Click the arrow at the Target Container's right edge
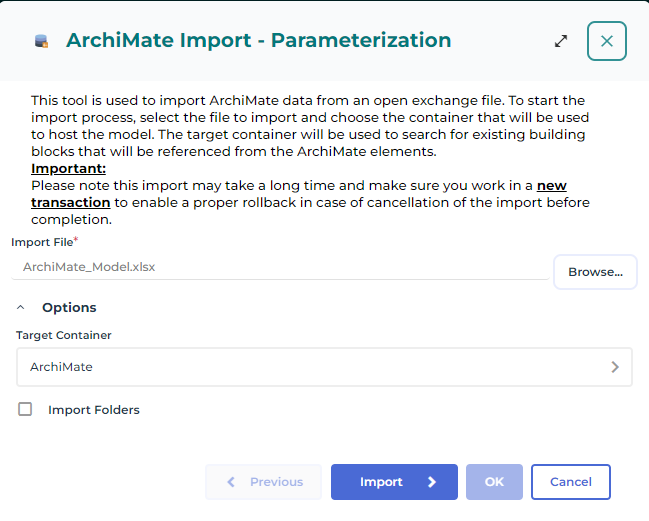649x521 pixels. [x=615, y=367]
